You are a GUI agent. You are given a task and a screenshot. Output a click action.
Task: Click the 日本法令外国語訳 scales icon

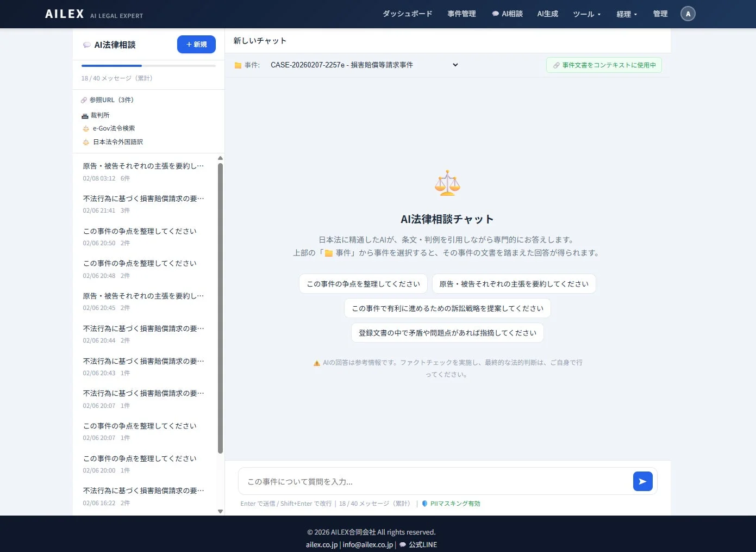(x=86, y=142)
